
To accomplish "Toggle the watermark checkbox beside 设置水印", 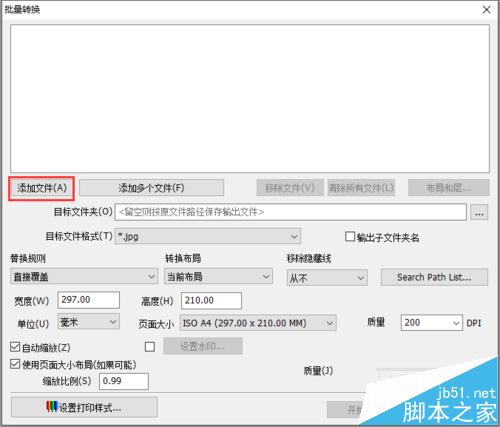I will (150, 347).
